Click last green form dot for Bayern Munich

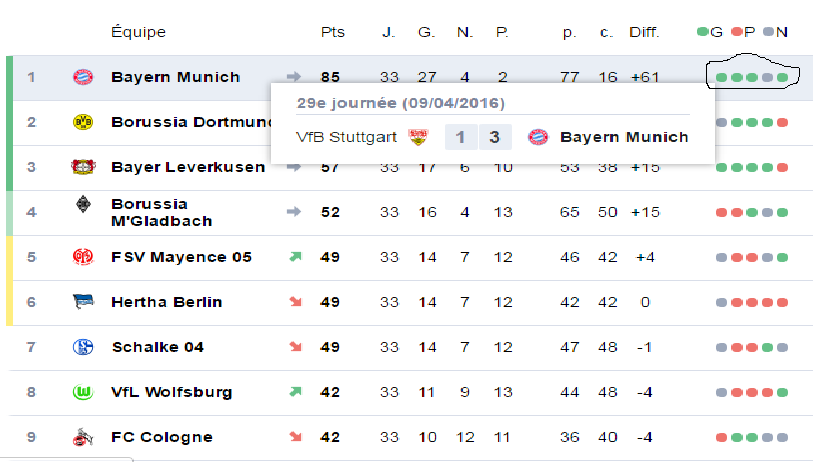(782, 78)
